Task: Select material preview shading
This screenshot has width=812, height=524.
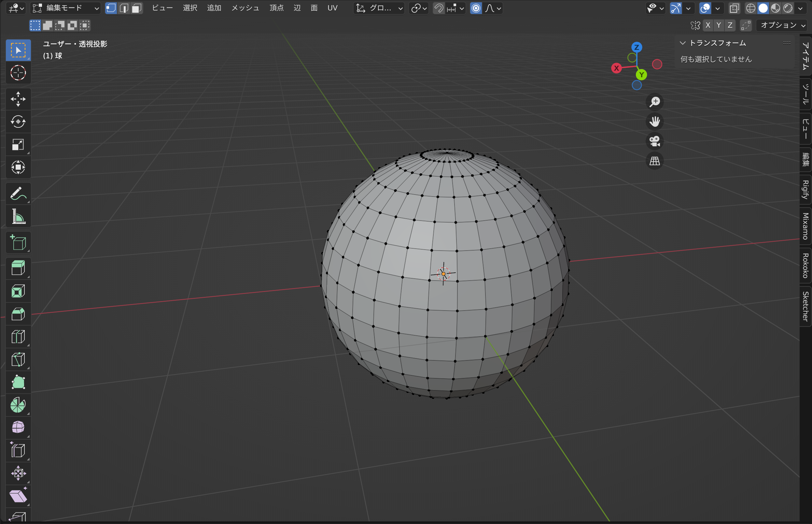Action: [776, 8]
